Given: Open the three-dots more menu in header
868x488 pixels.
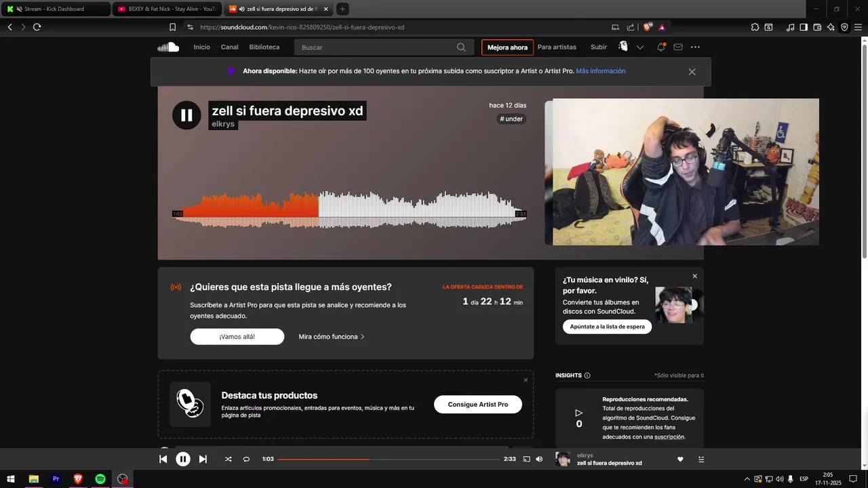Looking at the screenshot, I should click(695, 47).
